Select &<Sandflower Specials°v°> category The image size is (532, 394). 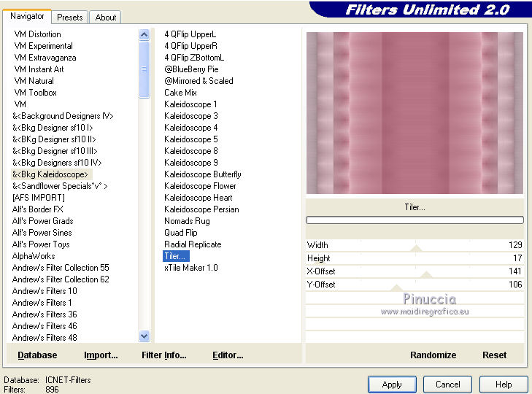point(60,186)
